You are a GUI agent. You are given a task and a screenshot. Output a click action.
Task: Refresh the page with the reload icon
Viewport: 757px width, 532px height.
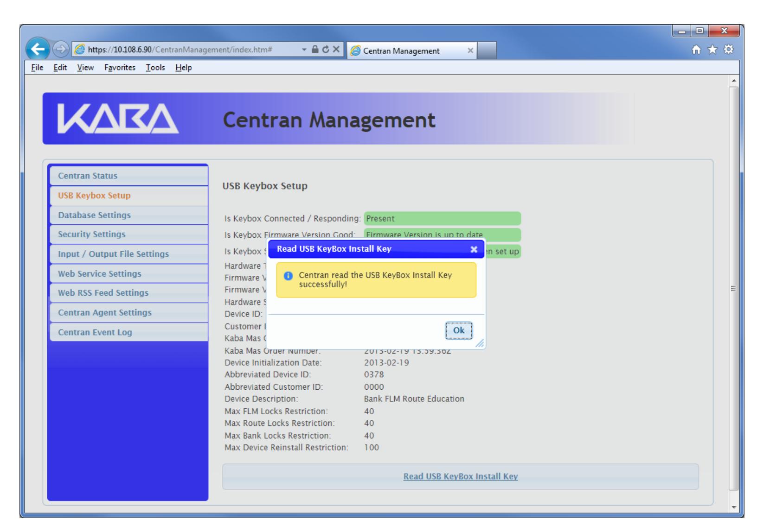point(326,50)
